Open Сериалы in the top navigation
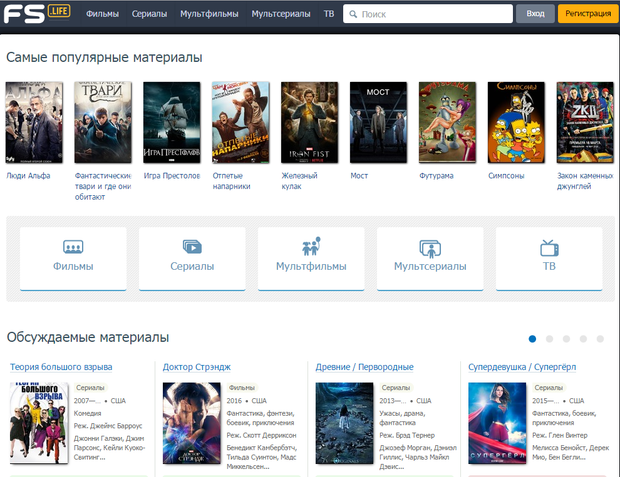The height and width of the screenshot is (477, 620). pos(149,15)
